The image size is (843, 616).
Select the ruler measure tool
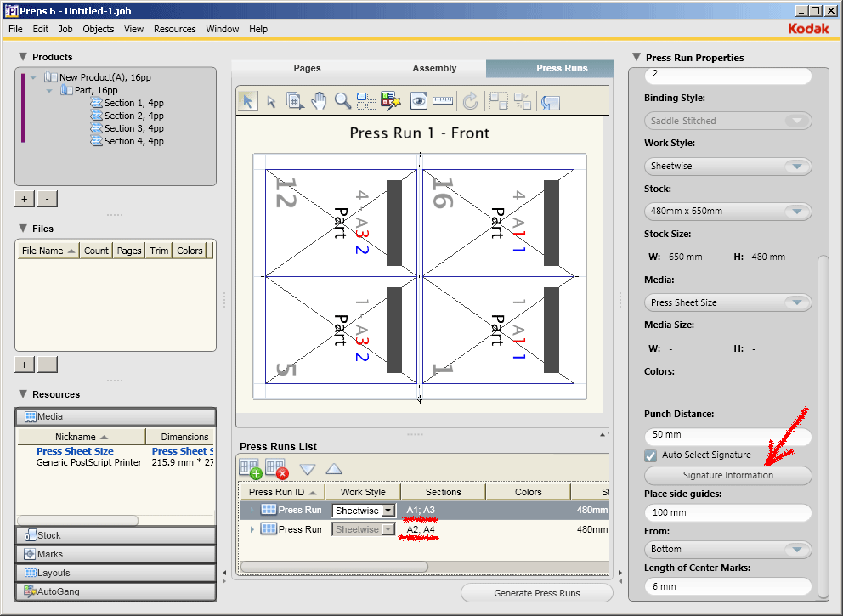tap(443, 100)
